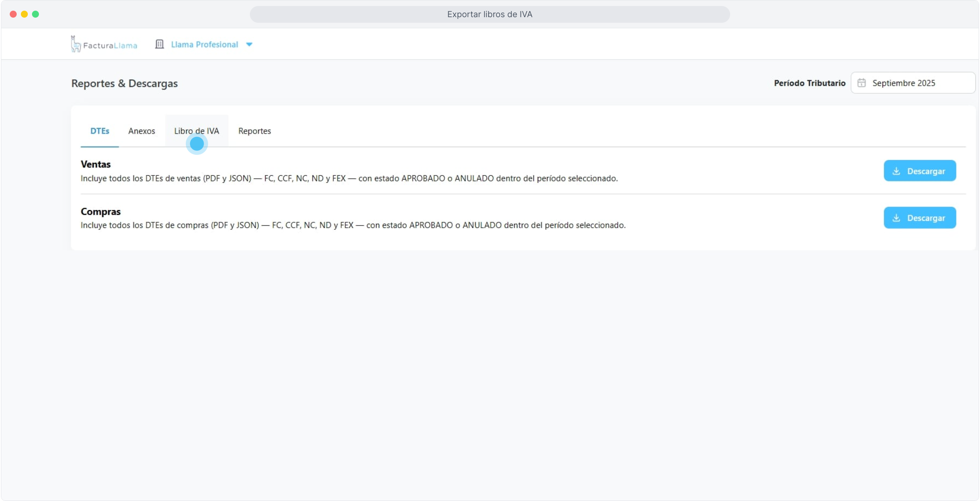
Task: Click download arrow icon in Ventas button
Action: pyautogui.click(x=896, y=171)
